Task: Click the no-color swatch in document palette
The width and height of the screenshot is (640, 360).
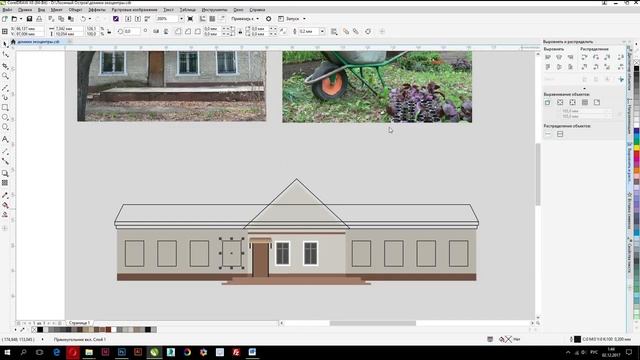Action: (x=34, y=329)
